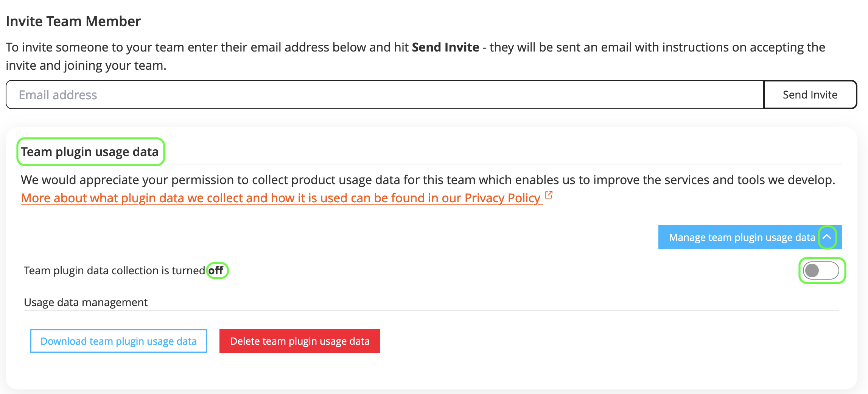Click the divider line under Usage data management

pyautogui.click(x=431, y=310)
